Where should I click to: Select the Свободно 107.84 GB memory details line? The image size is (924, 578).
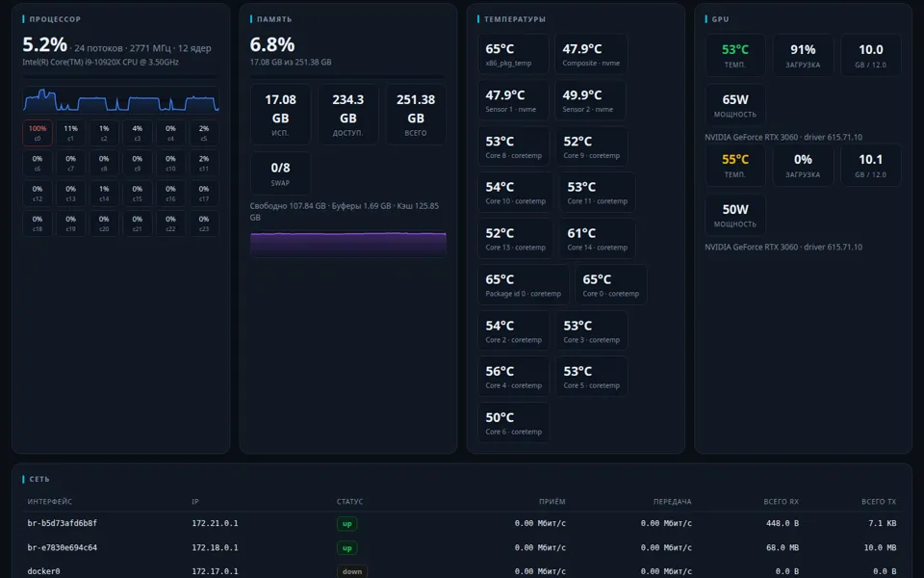345,211
